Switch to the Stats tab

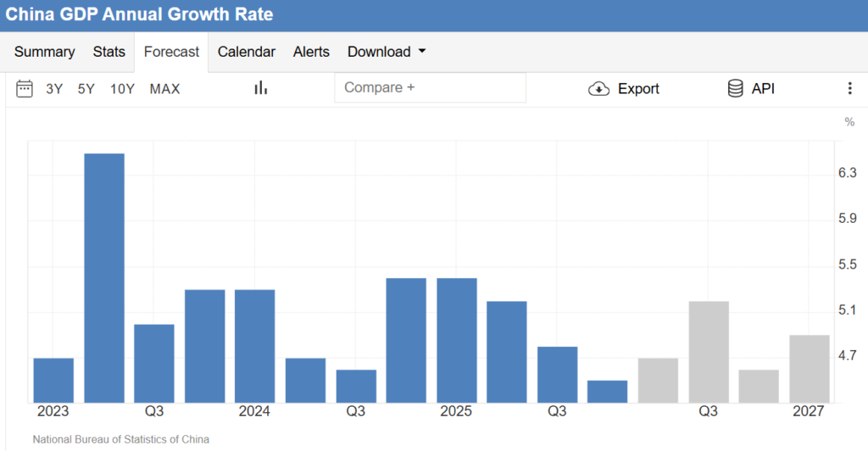(108, 52)
